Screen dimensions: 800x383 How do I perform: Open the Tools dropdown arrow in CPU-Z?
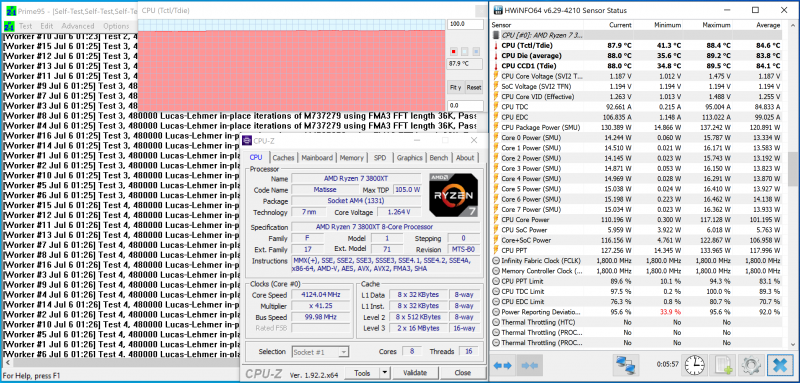pyautogui.click(x=385, y=373)
